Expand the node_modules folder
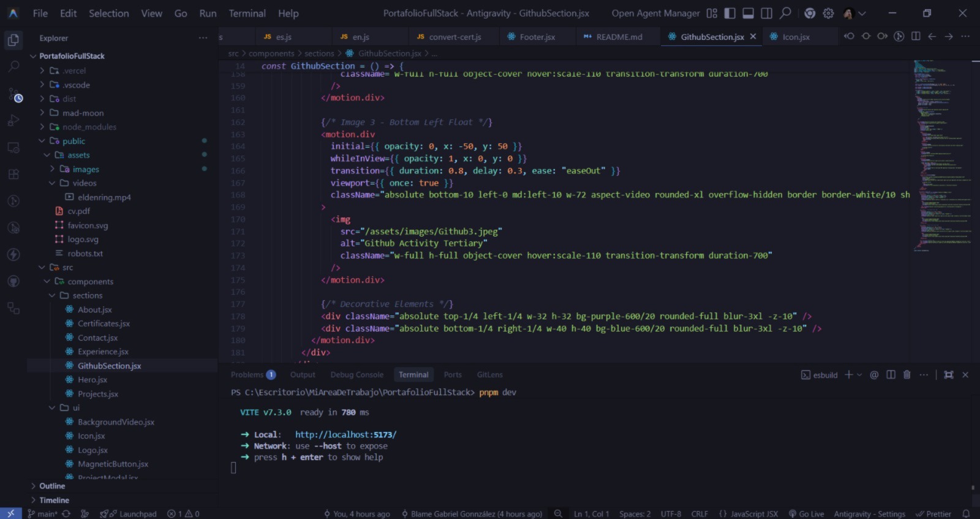Screen dimensions: 980x519 pos(89,127)
